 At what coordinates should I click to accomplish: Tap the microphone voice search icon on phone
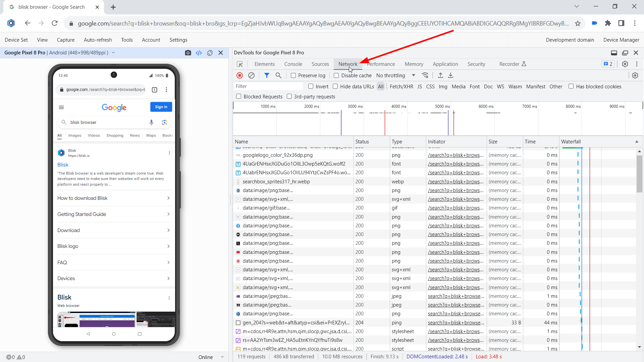coord(152,123)
